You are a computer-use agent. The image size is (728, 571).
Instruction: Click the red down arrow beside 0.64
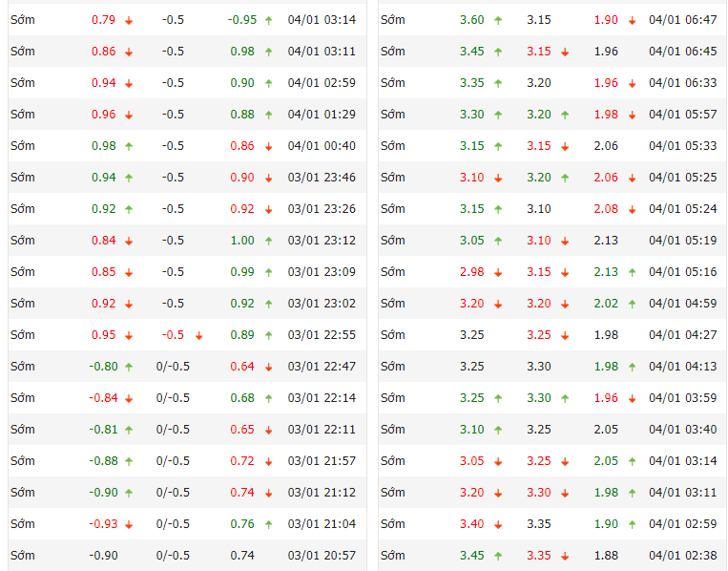(268, 367)
